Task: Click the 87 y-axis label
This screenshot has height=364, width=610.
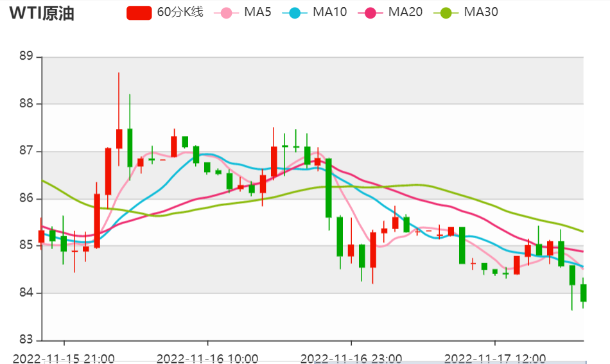Action: (x=26, y=151)
